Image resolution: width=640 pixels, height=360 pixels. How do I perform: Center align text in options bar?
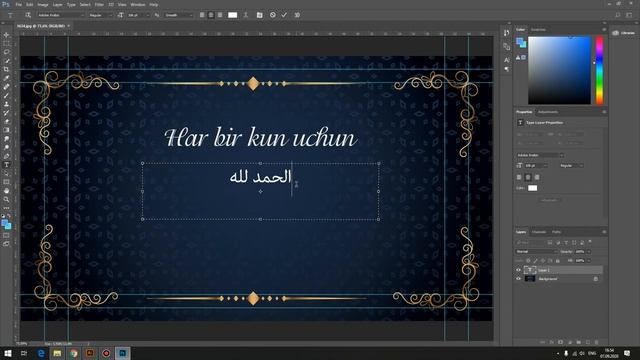[x=211, y=15]
